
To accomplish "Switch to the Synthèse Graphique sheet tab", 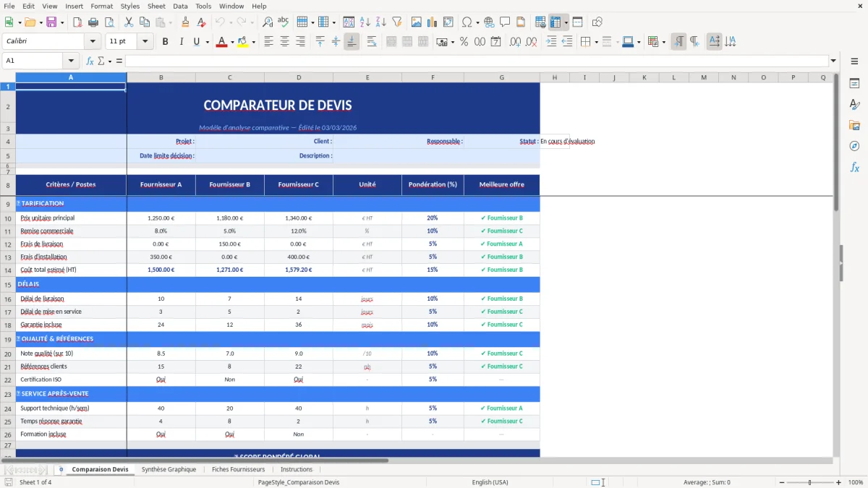I will tap(169, 469).
